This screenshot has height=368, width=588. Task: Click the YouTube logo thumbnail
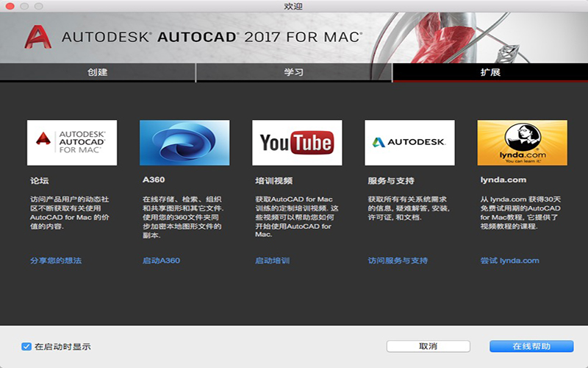[297, 143]
